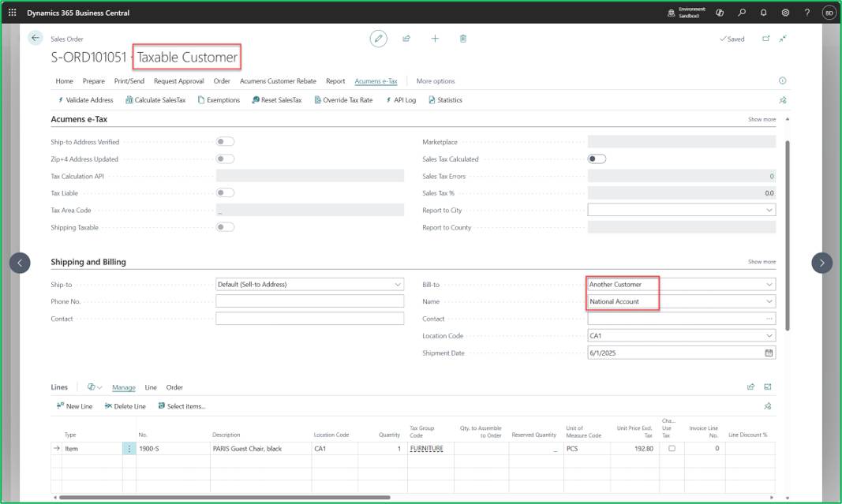
Task: Click the lines horizontal scrollbar
Action: click(x=224, y=498)
